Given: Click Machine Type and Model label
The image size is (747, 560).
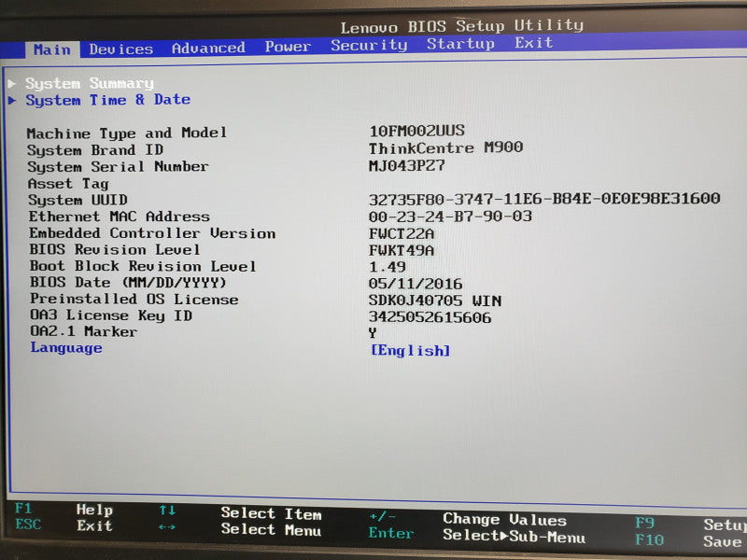Looking at the screenshot, I should pyautogui.click(x=127, y=133).
